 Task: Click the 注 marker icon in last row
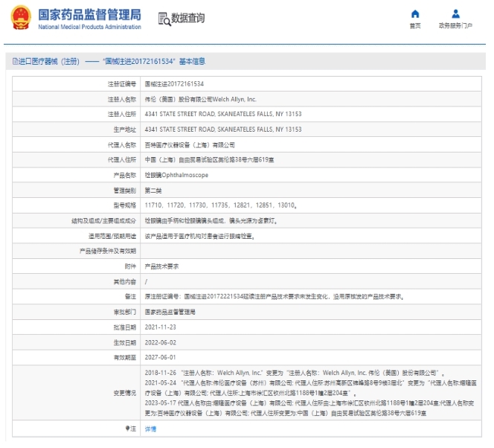(127, 429)
